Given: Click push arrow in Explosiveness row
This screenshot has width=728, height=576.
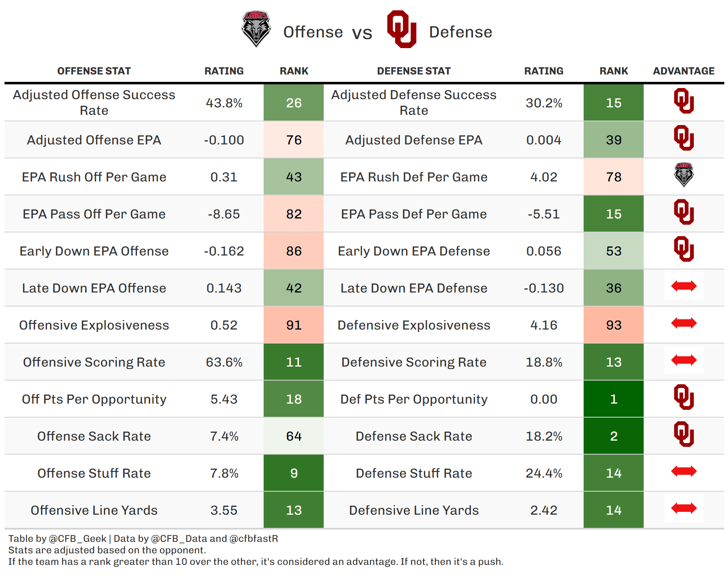Looking at the screenshot, I should pyautogui.click(x=684, y=323).
